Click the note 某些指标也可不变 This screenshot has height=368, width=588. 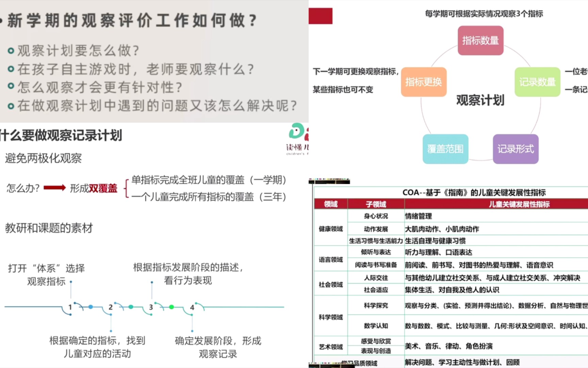(343, 90)
